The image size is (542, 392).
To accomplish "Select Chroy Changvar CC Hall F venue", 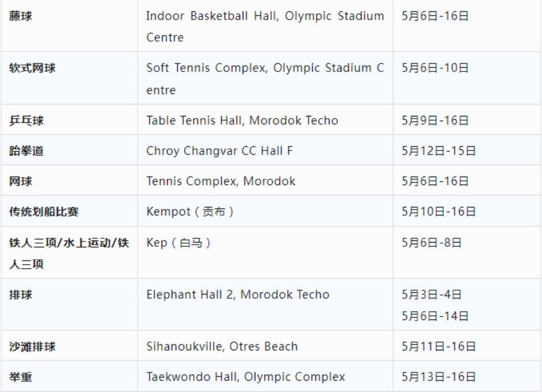I will pyautogui.click(x=219, y=151).
